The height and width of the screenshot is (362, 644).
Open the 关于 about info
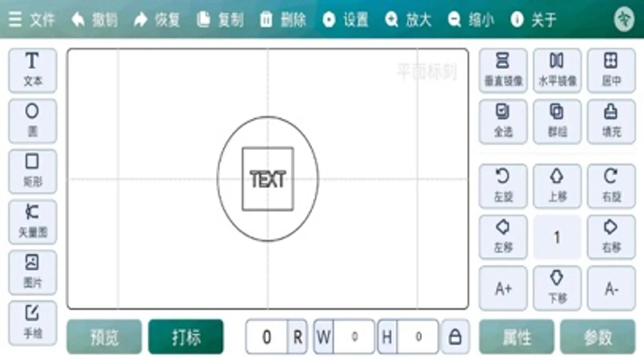coord(534,19)
